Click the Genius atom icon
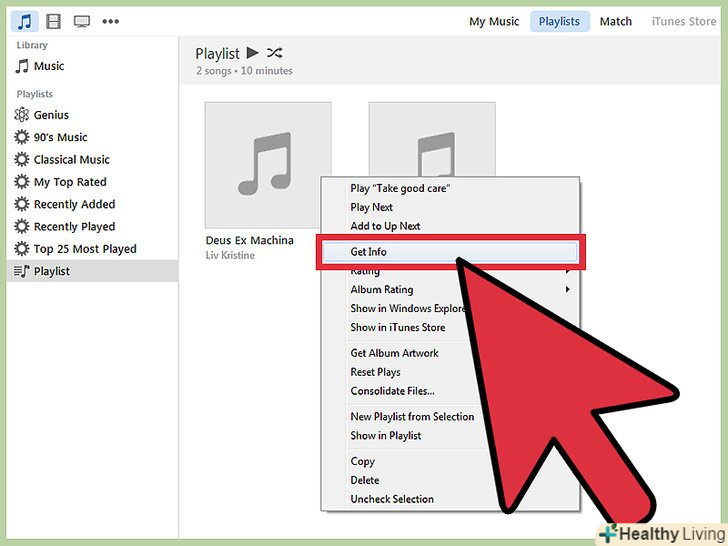 click(x=21, y=115)
